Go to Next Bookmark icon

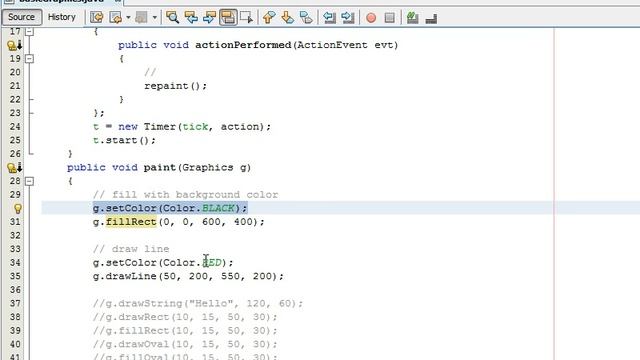point(287,17)
